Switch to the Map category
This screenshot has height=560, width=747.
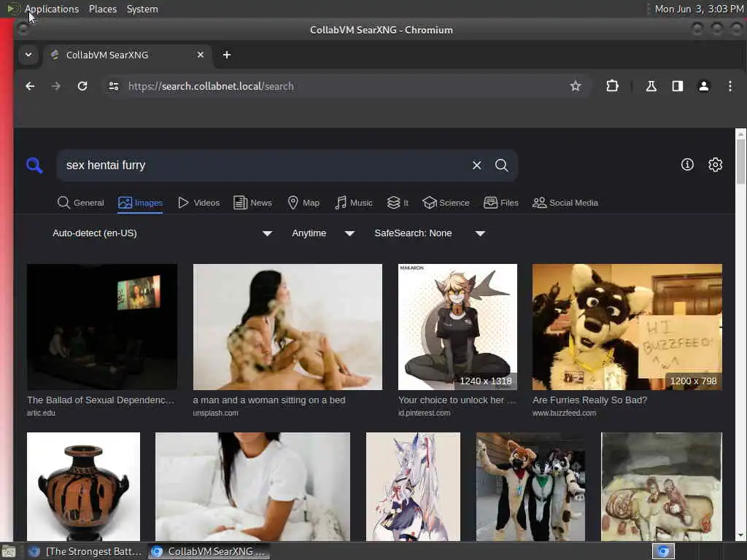pos(303,203)
